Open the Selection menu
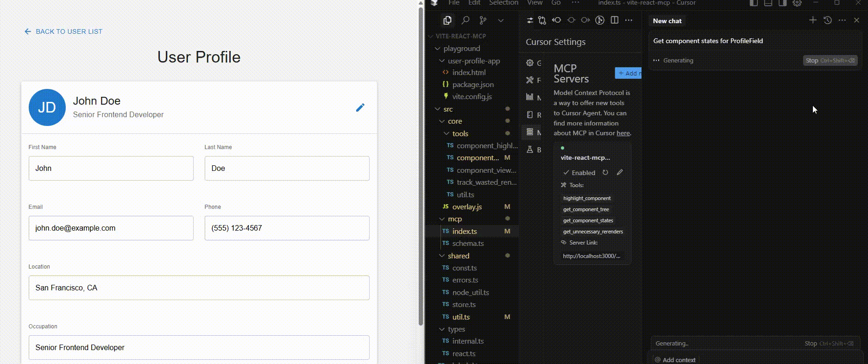 (x=503, y=3)
